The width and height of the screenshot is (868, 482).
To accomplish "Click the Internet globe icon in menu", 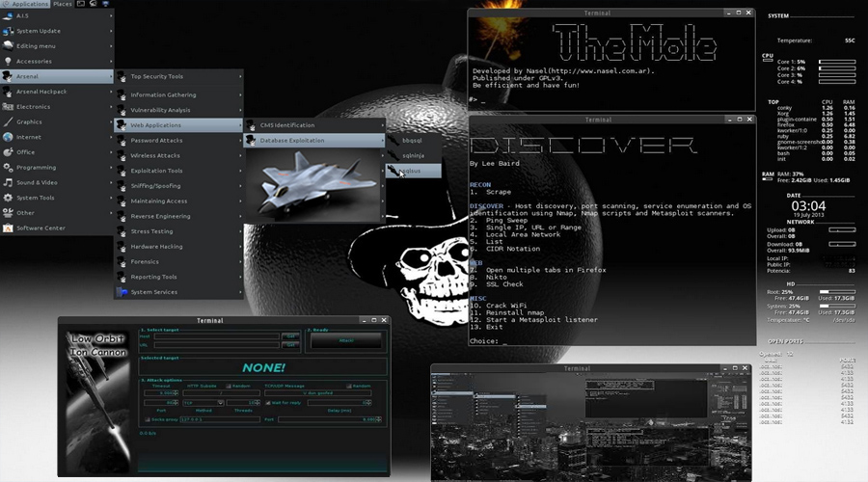I will pyautogui.click(x=8, y=137).
